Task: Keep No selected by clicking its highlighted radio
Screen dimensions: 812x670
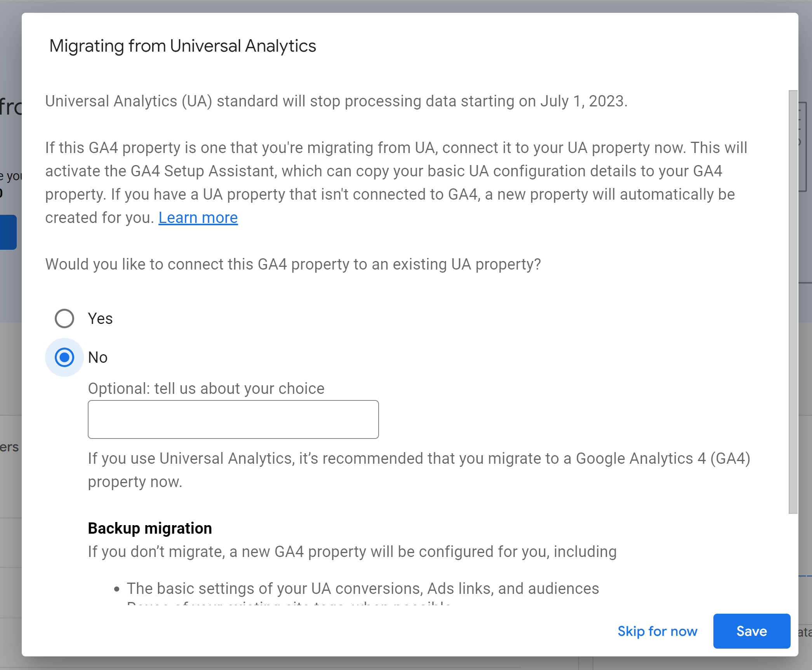Action: coord(64,357)
